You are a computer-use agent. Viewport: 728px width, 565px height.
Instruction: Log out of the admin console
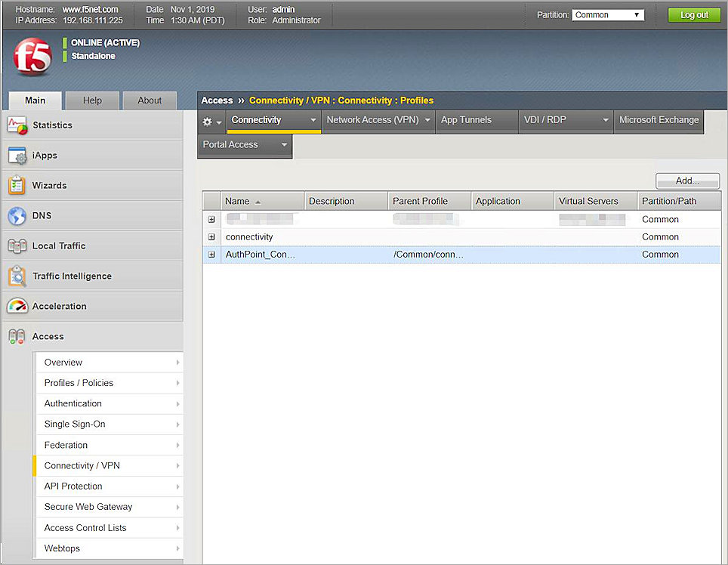click(693, 14)
